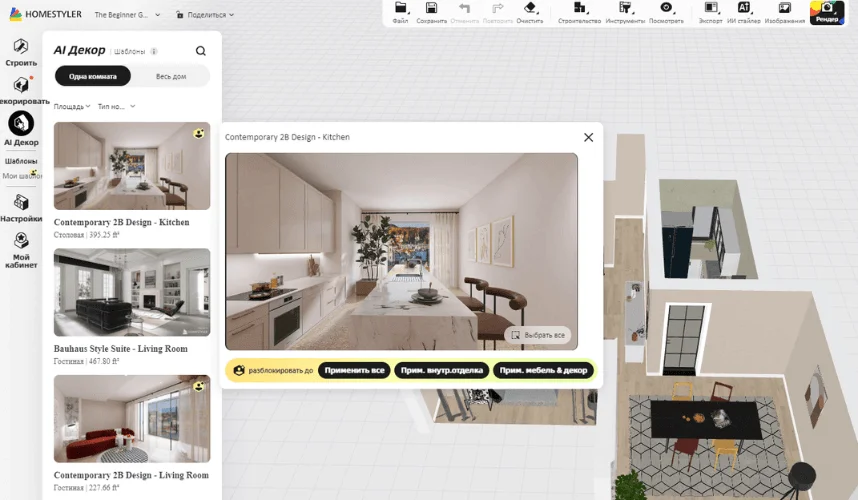Image resolution: width=858 pixels, height=500 pixels.
Task: Open the Файл menu
Action: click(x=400, y=12)
